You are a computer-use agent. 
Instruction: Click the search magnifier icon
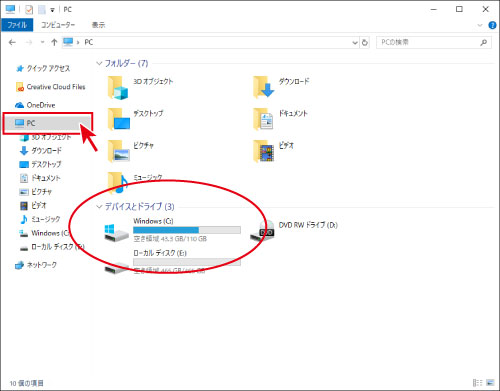coord(484,42)
